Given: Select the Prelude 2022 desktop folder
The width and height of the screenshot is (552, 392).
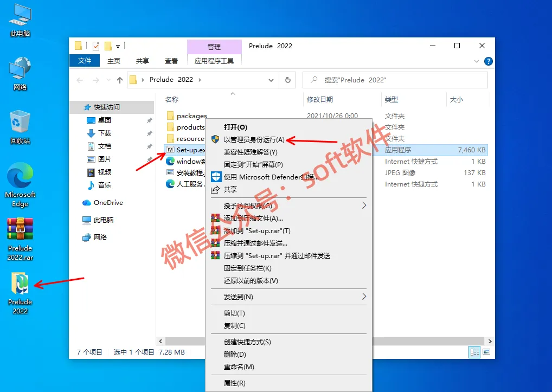Looking at the screenshot, I should [x=20, y=293].
